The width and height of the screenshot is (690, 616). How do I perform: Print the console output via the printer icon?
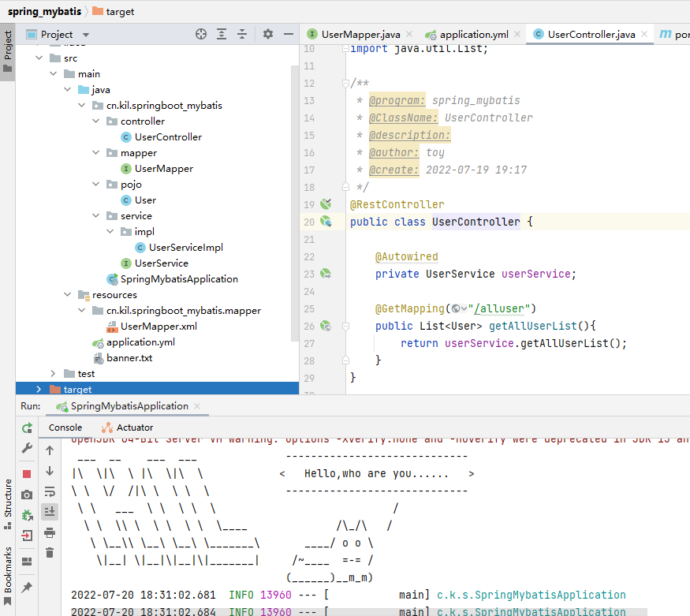[50, 533]
